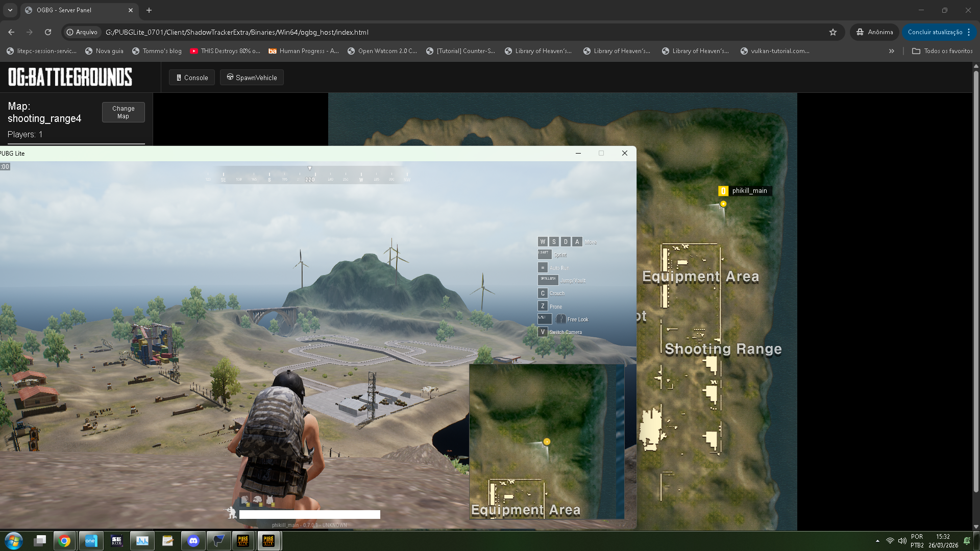Click the phikill_main player marker on map
This screenshot has width=980, height=551.
723,204
